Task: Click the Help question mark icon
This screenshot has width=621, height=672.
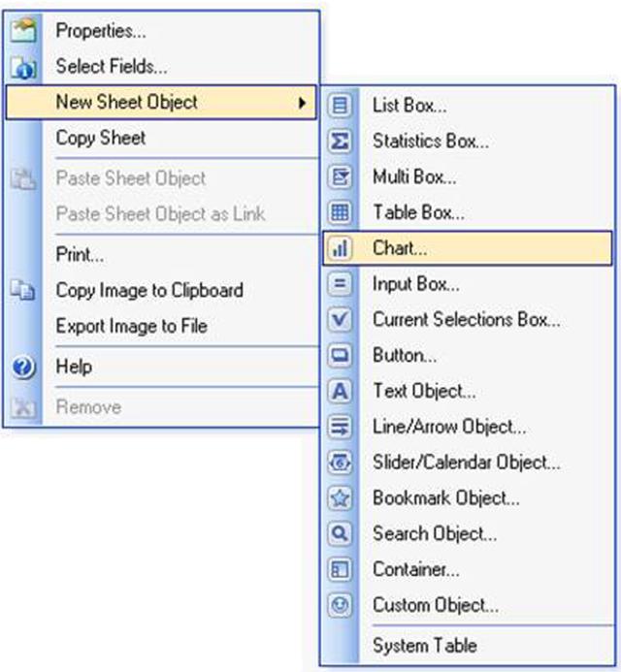Action: 25,367
